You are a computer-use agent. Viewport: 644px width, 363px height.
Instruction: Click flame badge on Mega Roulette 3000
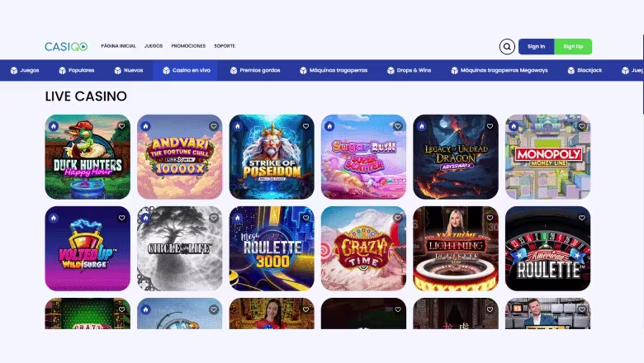click(238, 218)
